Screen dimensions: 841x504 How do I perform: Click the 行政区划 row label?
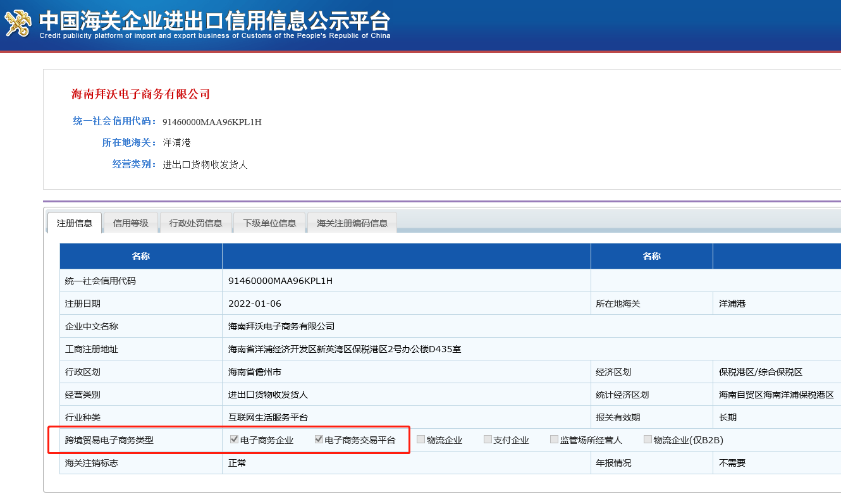tap(83, 372)
